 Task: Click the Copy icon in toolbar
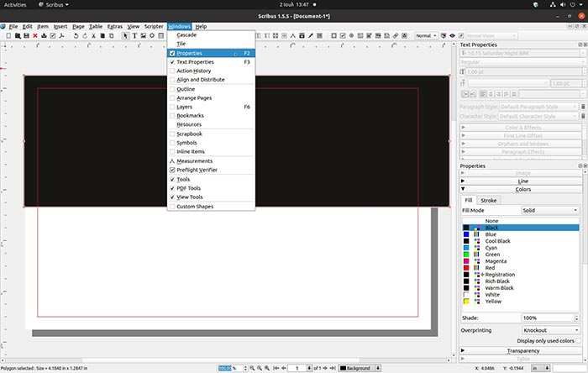pos(102,35)
